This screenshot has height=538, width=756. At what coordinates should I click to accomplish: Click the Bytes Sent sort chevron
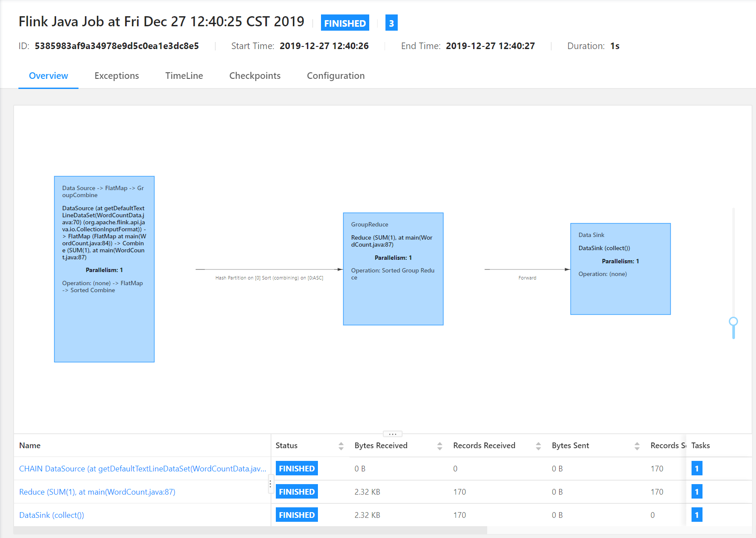tap(637, 445)
